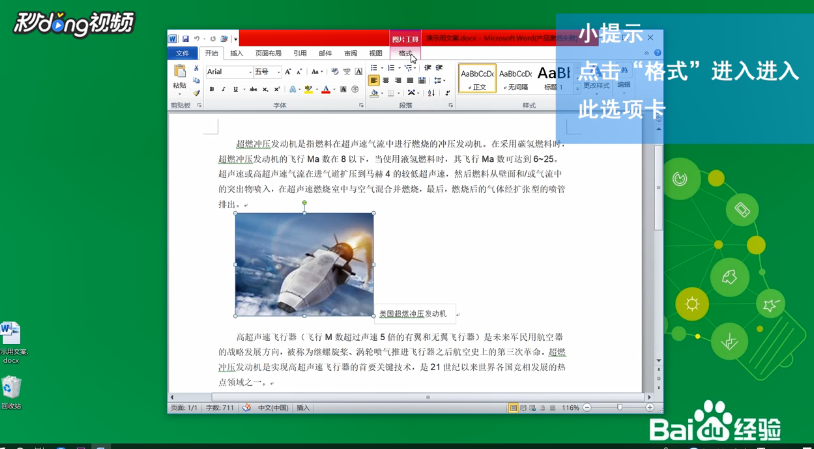This screenshot has height=449, width=814.
Task: Open the Line Spacing dropdown
Action: click(x=439, y=80)
